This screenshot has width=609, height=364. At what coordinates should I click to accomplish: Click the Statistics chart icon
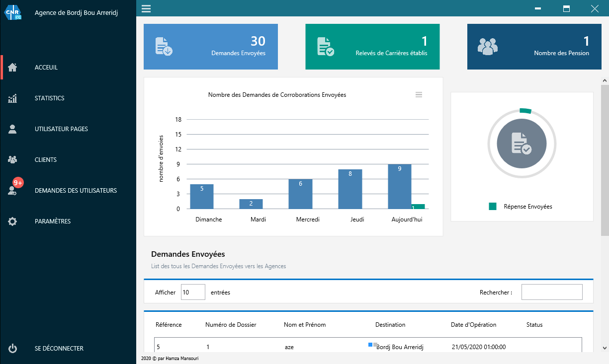[x=13, y=98]
